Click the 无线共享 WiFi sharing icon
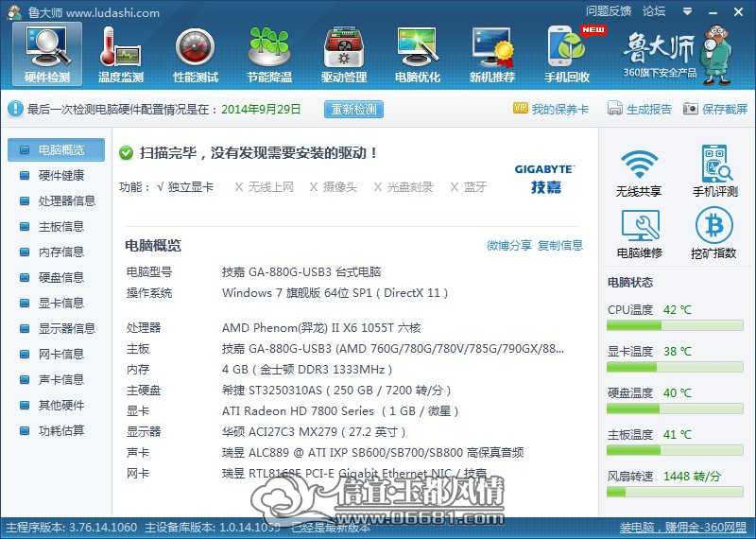The image size is (756, 539). 639,165
